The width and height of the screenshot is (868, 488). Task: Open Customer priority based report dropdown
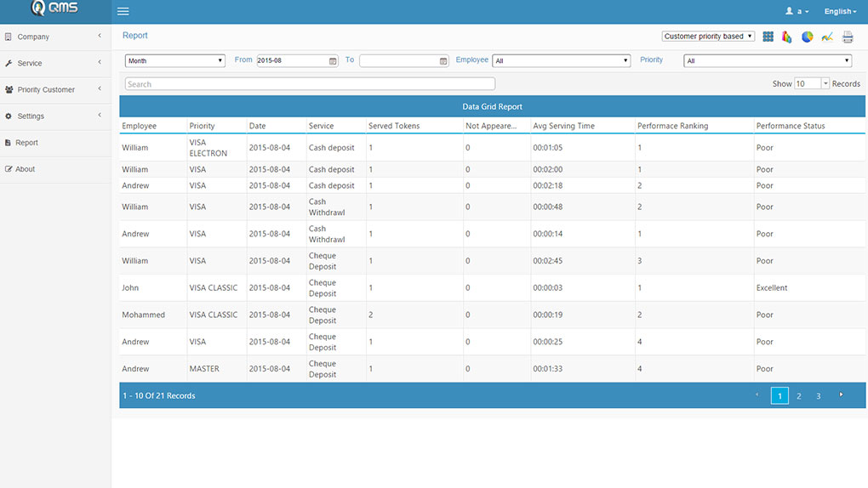(708, 37)
